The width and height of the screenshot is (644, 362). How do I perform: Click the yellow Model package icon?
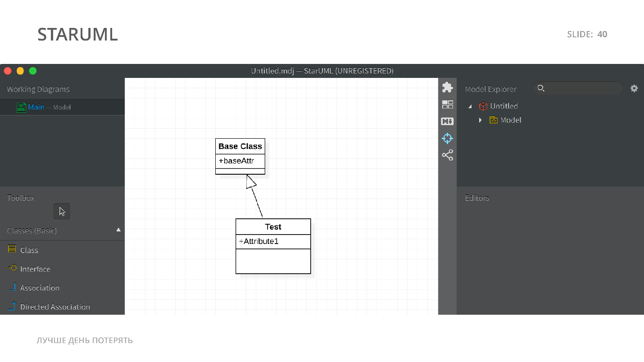[x=494, y=120]
